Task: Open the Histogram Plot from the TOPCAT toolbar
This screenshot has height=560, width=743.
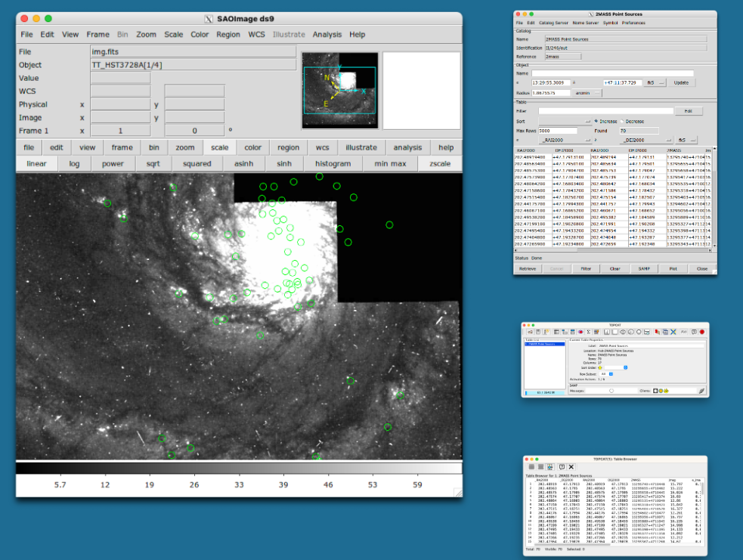Action: pyautogui.click(x=605, y=332)
